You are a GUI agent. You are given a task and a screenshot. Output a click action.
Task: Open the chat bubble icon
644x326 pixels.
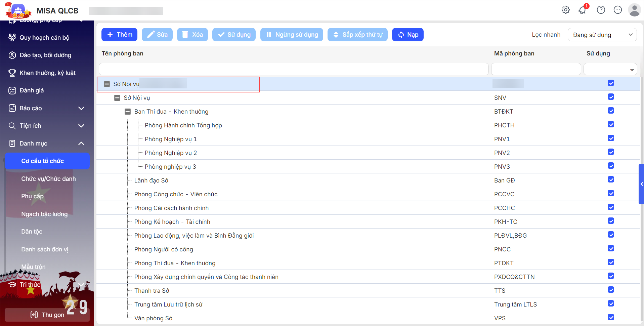pos(618,10)
